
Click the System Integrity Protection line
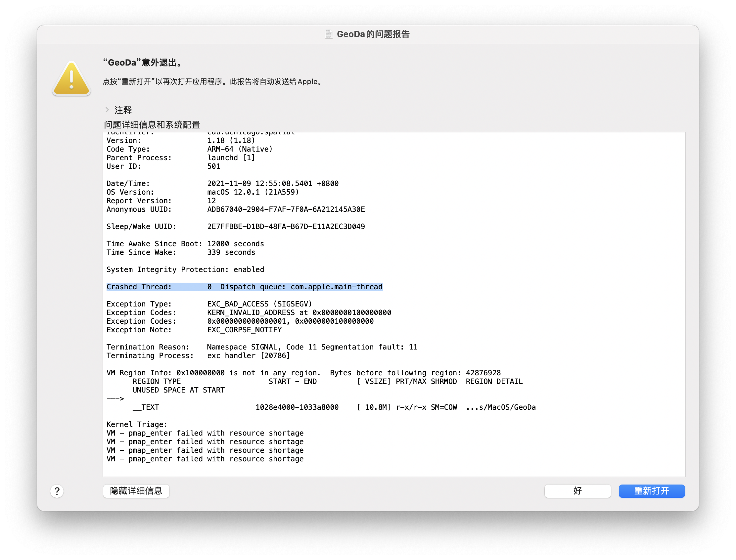185,270
